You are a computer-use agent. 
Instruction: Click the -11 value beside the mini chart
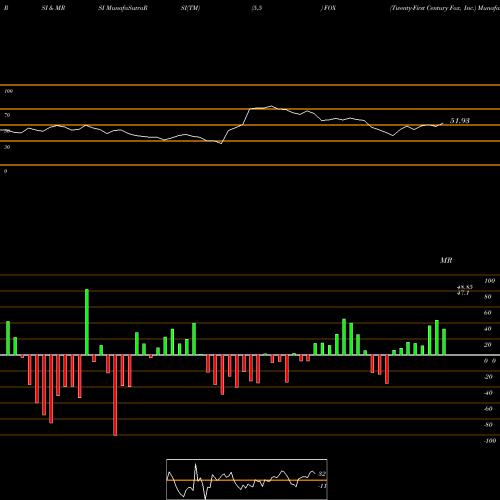[322, 486]
